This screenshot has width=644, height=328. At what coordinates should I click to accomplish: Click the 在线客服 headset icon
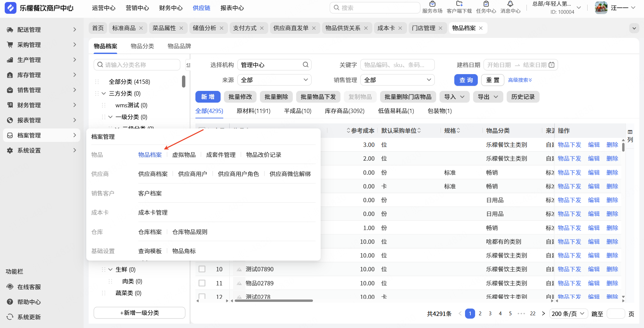point(10,287)
